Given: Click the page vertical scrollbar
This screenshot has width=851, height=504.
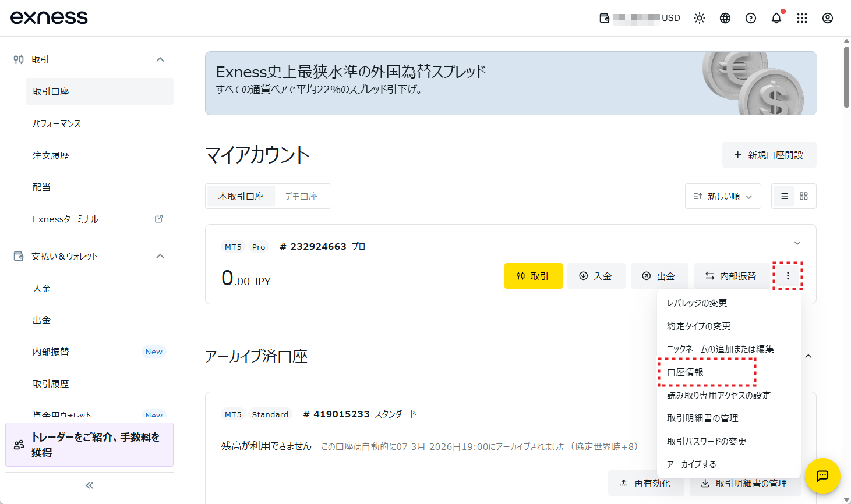Looking at the screenshot, I should (846, 76).
